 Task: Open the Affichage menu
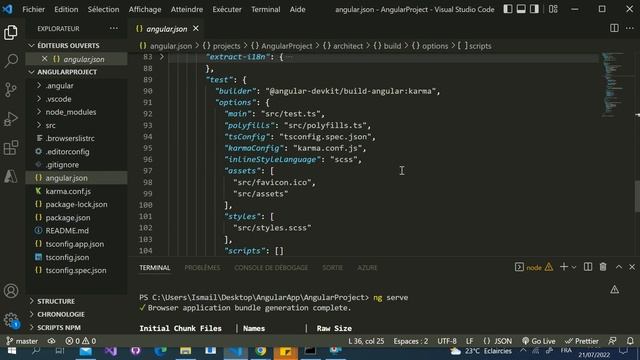pos(145,9)
